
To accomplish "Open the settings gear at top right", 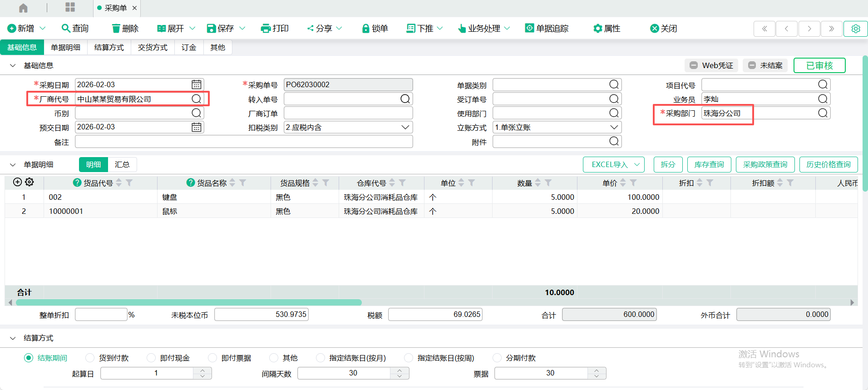I will tap(855, 29).
